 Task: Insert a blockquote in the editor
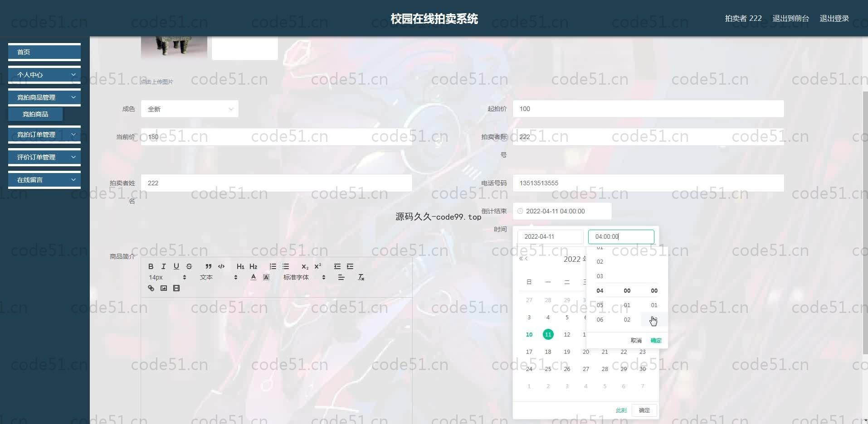[x=209, y=266]
